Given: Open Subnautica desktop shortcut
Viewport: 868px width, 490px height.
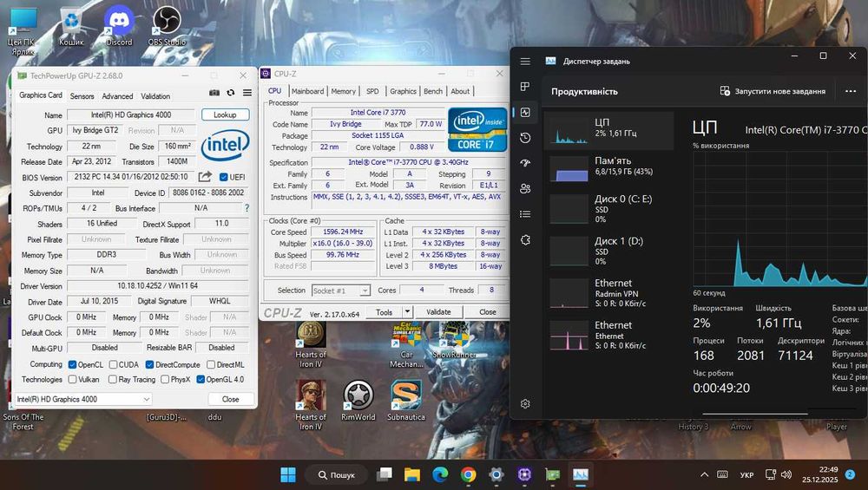Looking at the screenshot, I should pos(405,401).
